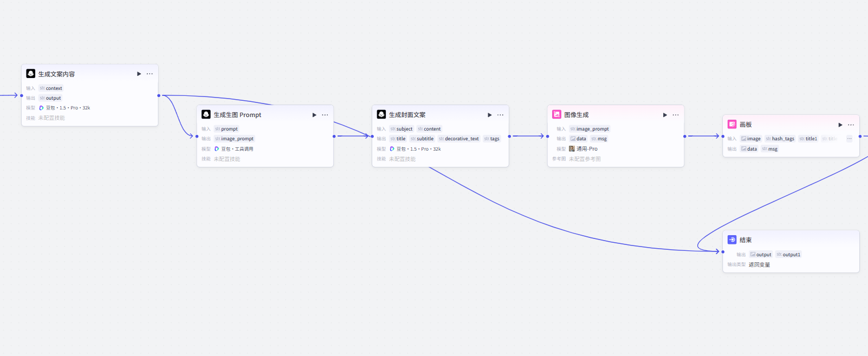The height and width of the screenshot is (356, 868).
Task: Open more options for 画板 node
Action: [x=851, y=125]
